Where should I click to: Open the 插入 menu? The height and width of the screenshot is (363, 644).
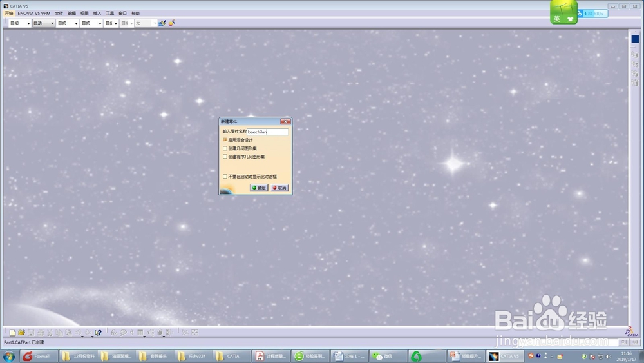97,13
